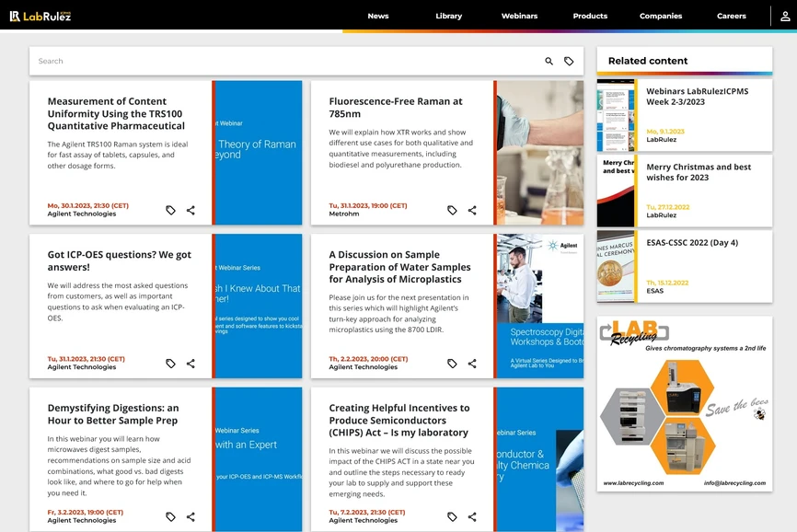Click 'with an Expert' webinar series thumbnail
The height and width of the screenshot is (532, 797).
(x=257, y=459)
